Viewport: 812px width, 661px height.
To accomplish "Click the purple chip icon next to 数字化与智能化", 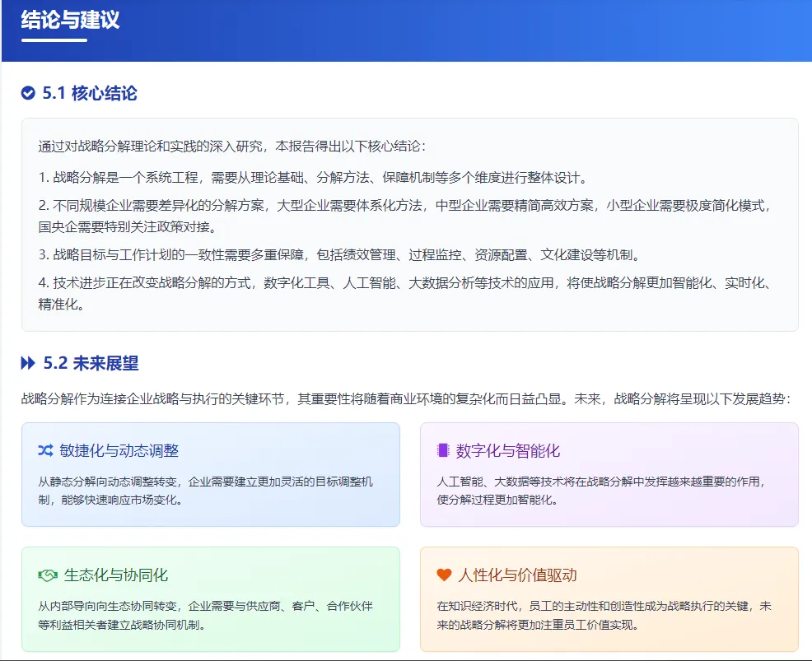I will tap(443, 450).
